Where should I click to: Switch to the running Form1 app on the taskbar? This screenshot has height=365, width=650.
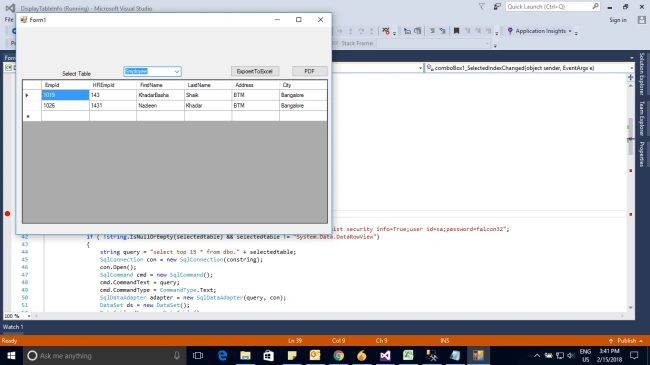(x=478, y=355)
